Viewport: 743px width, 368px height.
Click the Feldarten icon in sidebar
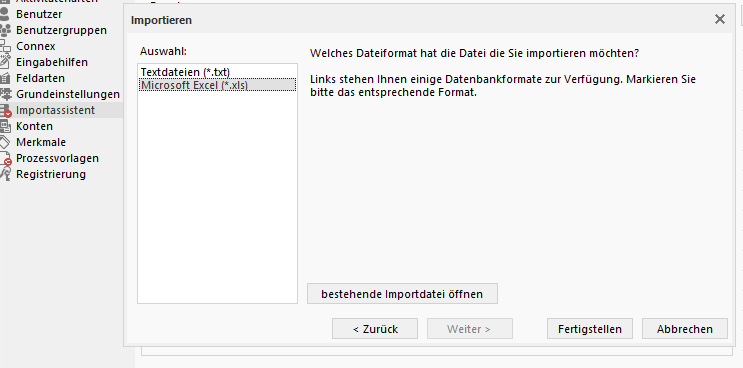click(5, 78)
